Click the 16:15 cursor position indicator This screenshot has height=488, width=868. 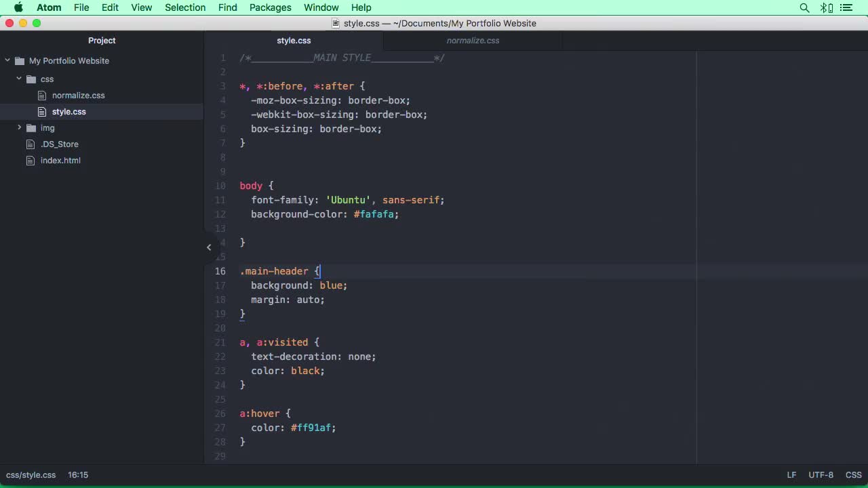77,474
